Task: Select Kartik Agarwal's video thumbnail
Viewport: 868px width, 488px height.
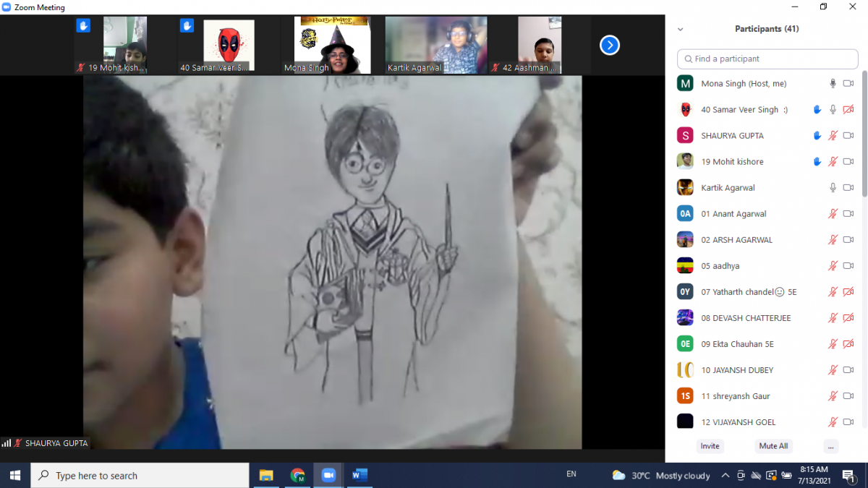Action: (x=435, y=45)
